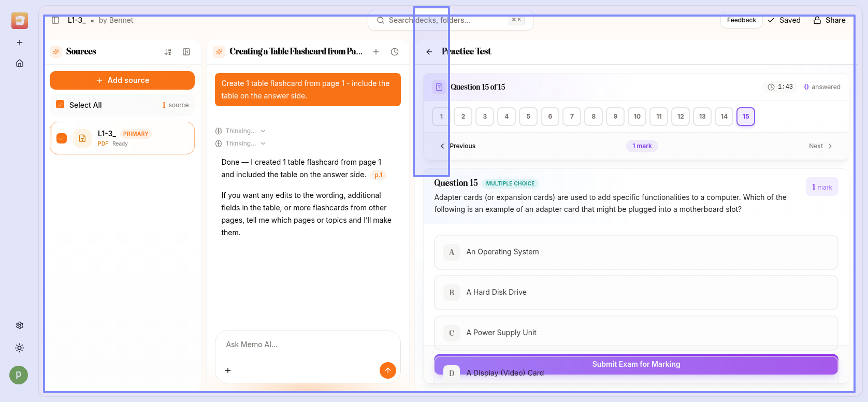Click the Ask Memo AI input field
Screen dimensions: 868x402
point(308,344)
